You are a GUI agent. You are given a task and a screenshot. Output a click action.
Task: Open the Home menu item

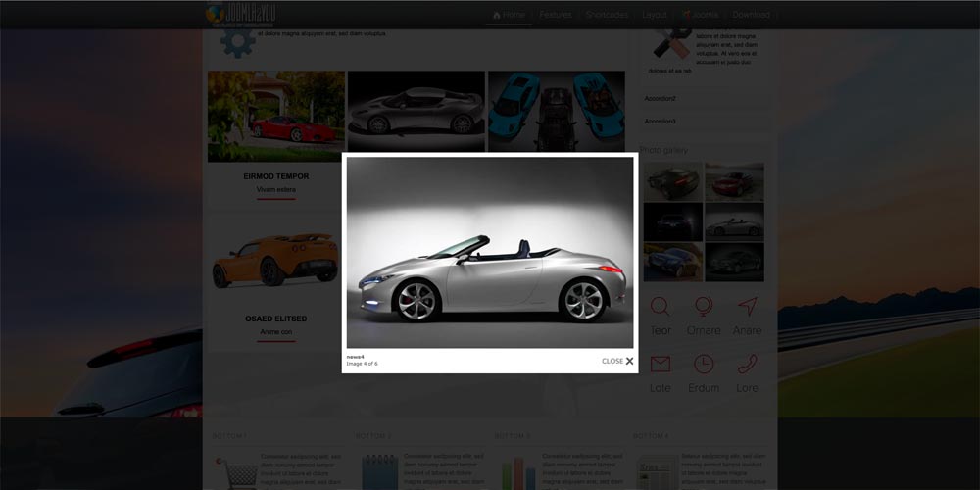tap(509, 15)
